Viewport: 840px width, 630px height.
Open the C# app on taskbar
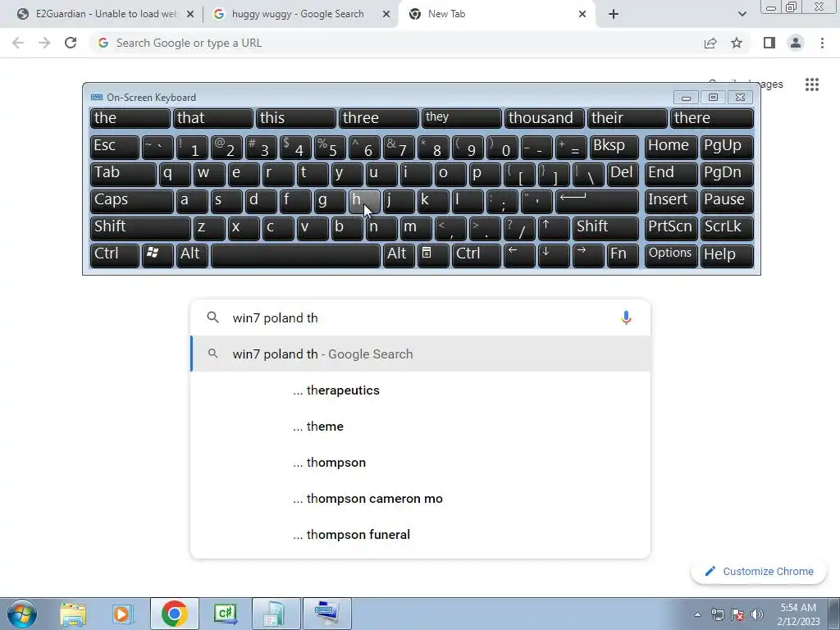click(225, 614)
